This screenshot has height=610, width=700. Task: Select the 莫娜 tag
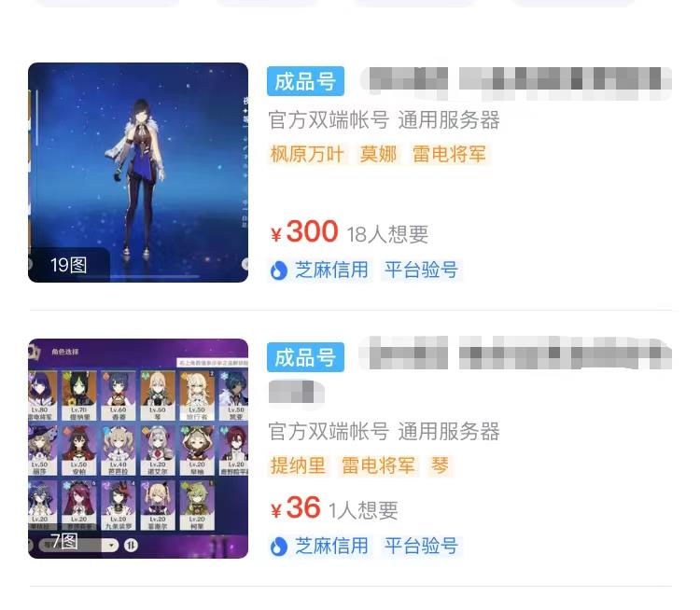(x=378, y=155)
